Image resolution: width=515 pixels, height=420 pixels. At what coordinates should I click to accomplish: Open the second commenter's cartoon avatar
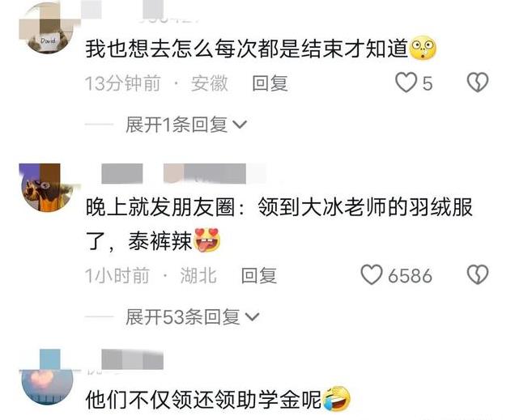coord(46,188)
